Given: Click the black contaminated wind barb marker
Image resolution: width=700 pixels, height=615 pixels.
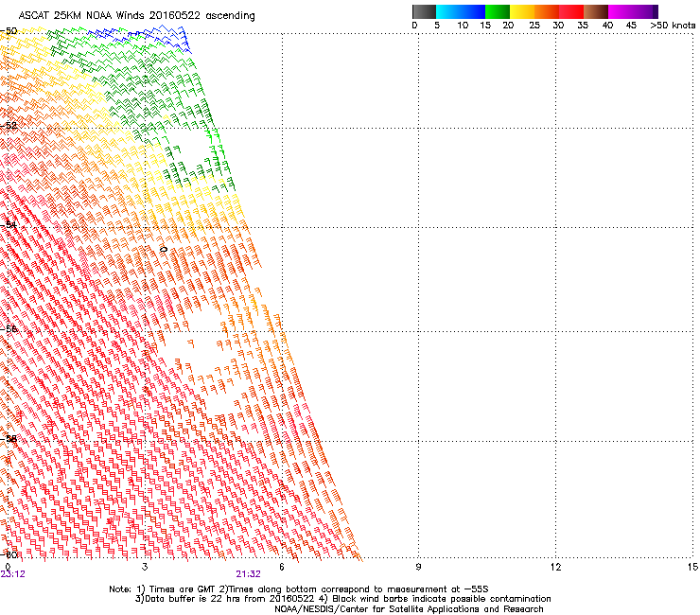Looking at the screenshot, I should (x=164, y=249).
